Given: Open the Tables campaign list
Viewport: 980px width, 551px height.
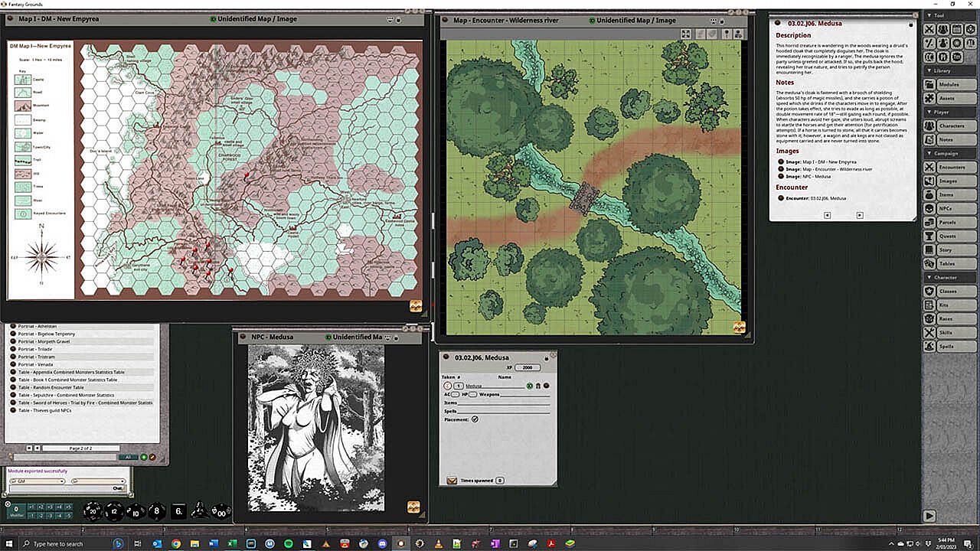Looking at the screenshot, I should [x=946, y=263].
